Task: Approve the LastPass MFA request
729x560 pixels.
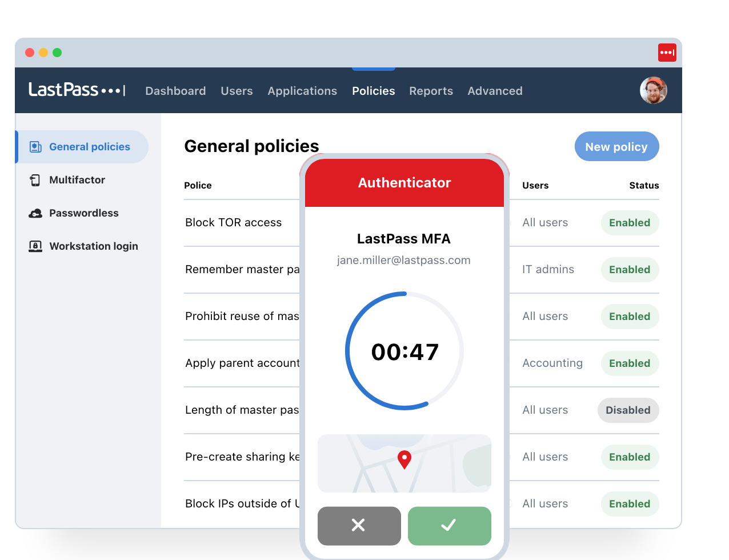Action: (449, 526)
